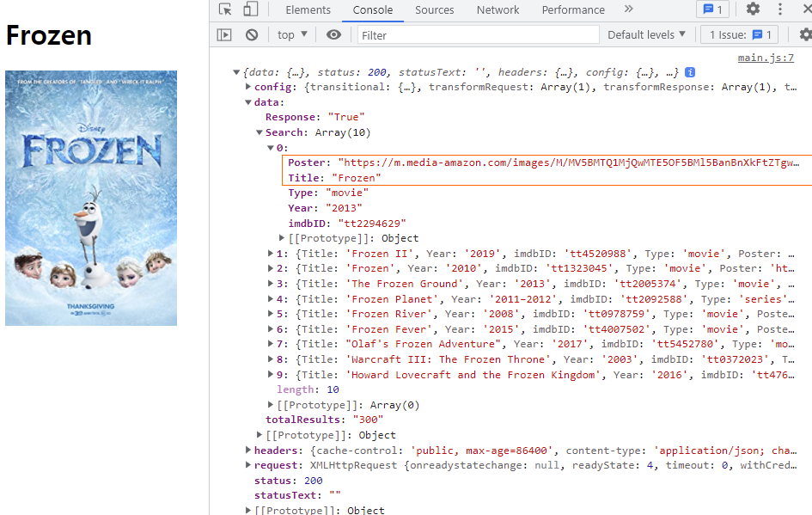Viewport: 812px width, 515px height.
Task: Collapse the array item 0
Action: click(x=271, y=148)
